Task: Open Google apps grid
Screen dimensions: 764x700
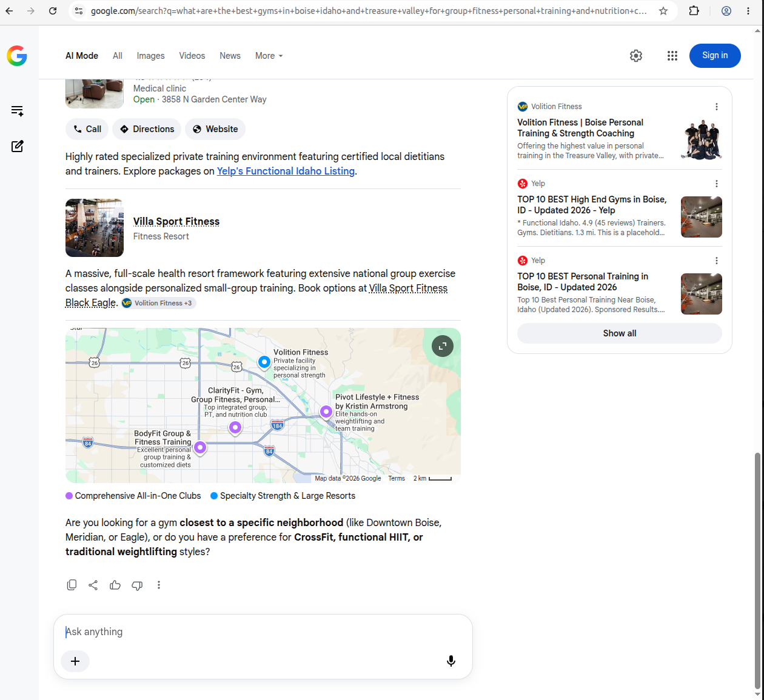Action: 672,56
